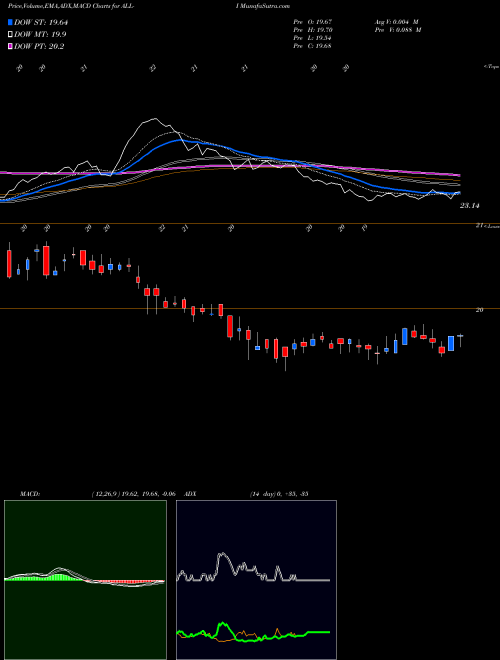Open the green MACD indicator panel
The height and width of the screenshot is (660, 500).
click(85, 580)
